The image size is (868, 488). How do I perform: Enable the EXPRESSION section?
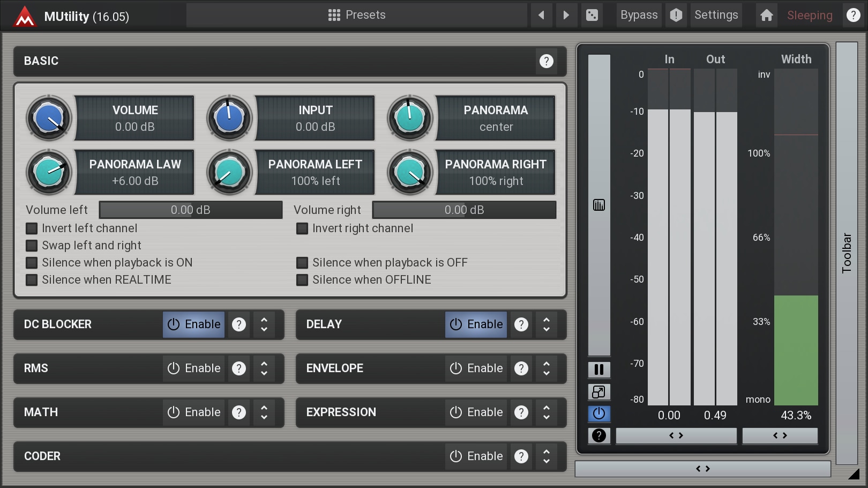476,412
